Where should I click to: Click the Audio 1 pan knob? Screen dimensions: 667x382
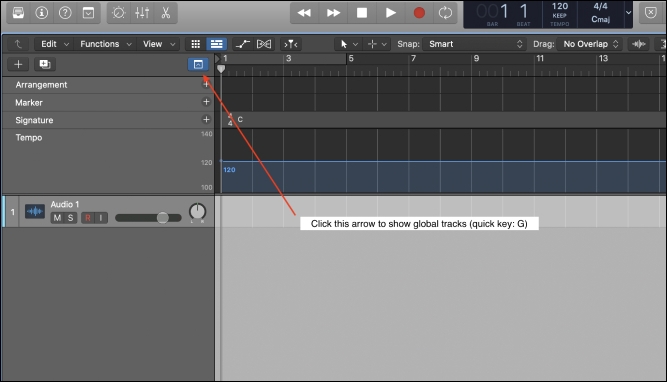click(197, 211)
